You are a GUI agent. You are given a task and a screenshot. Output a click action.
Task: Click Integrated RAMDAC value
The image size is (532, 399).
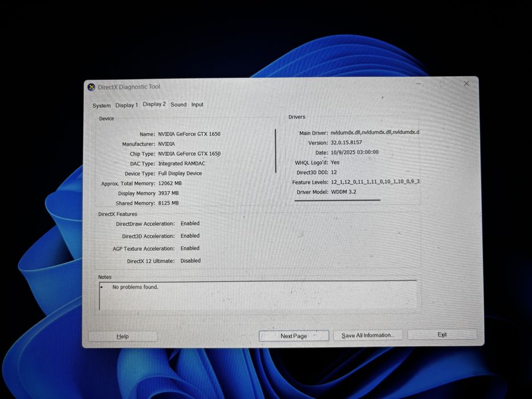click(x=182, y=164)
